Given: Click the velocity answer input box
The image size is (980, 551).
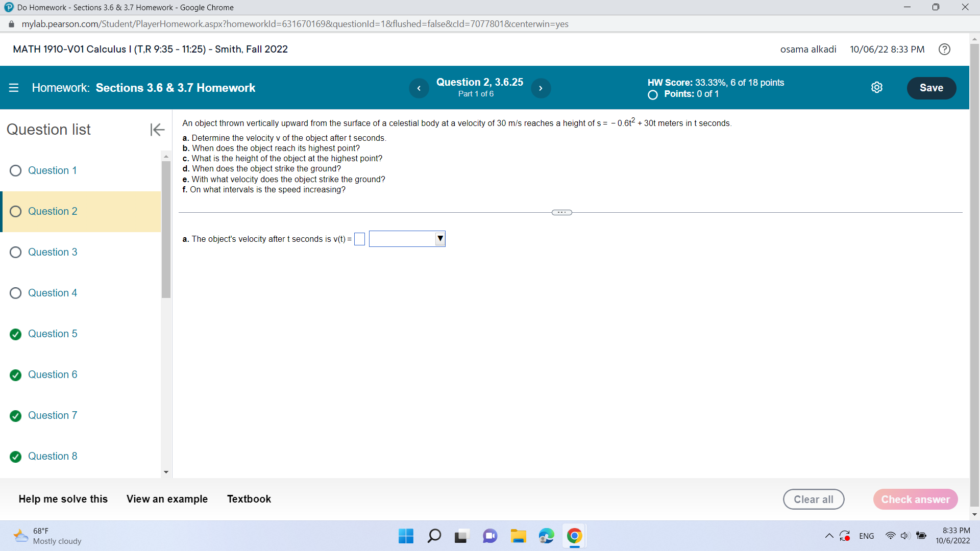Looking at the screenshot, I should [359, 238].
